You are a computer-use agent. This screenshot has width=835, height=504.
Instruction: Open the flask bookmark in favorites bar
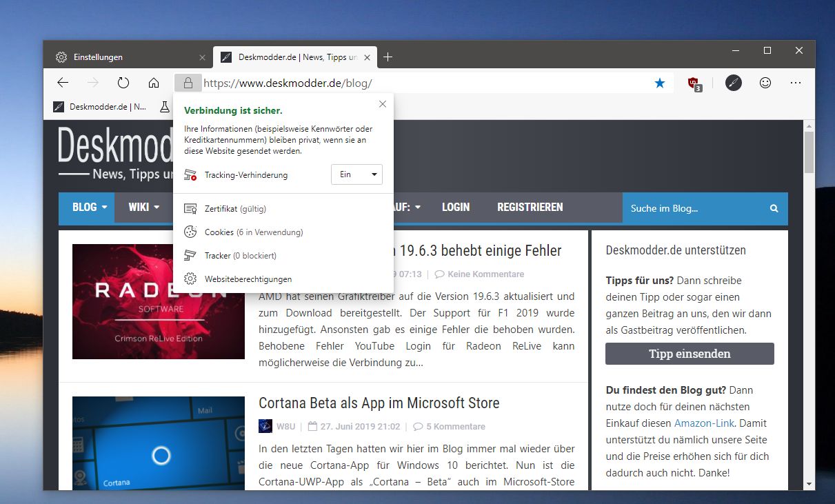164,107
